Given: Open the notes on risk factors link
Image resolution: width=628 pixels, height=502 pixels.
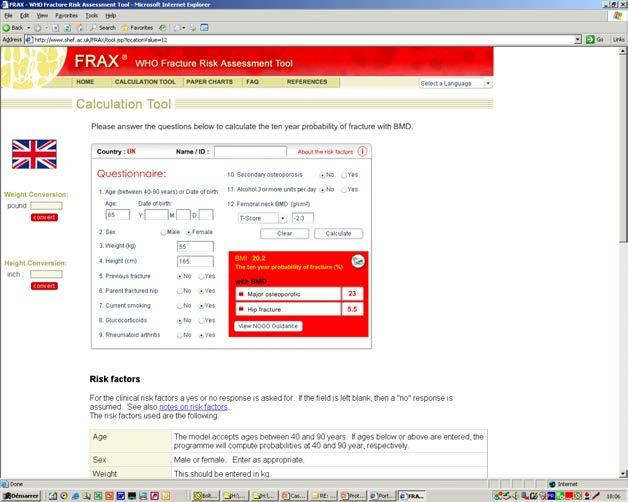Looking at the screenshot, I should (x=193, y=407).
